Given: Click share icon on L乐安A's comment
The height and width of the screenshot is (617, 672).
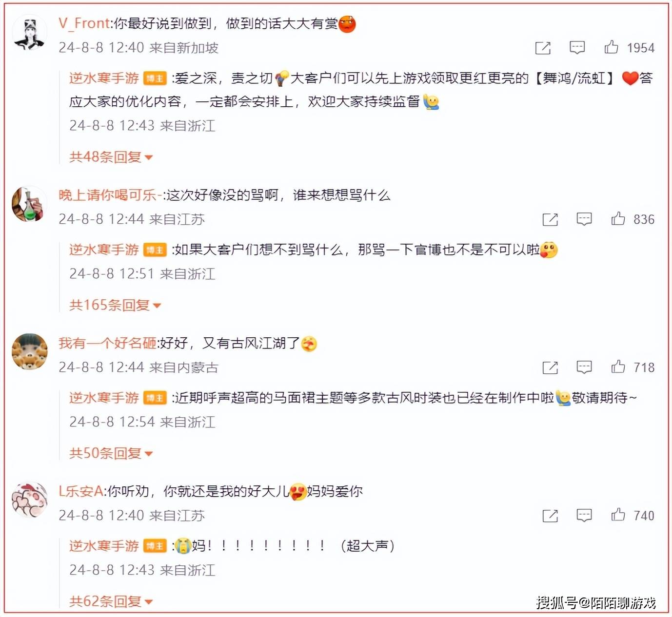Looking at the screenshot, I should pyautogui.click(x=550, y=516).
